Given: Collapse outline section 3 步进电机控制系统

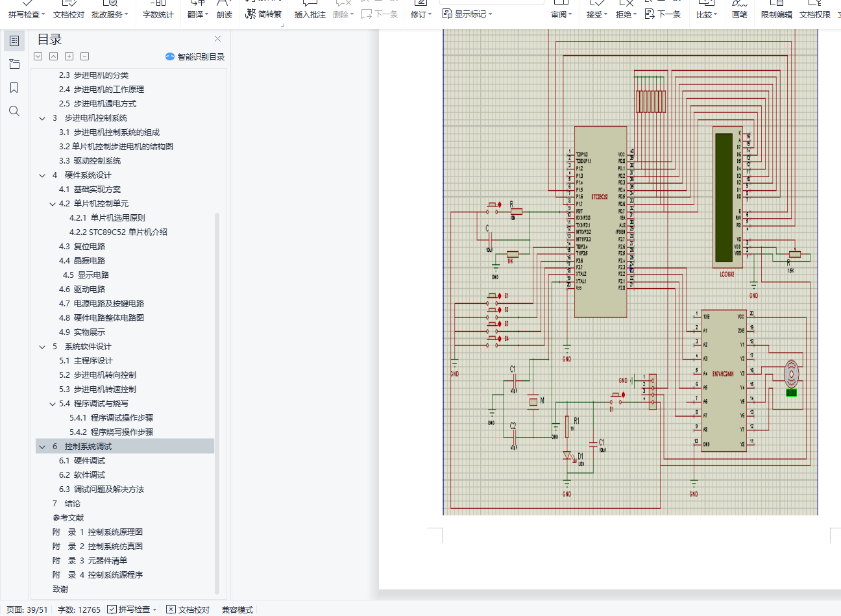Looking at the screenshot, I should (x=42, y=118).
